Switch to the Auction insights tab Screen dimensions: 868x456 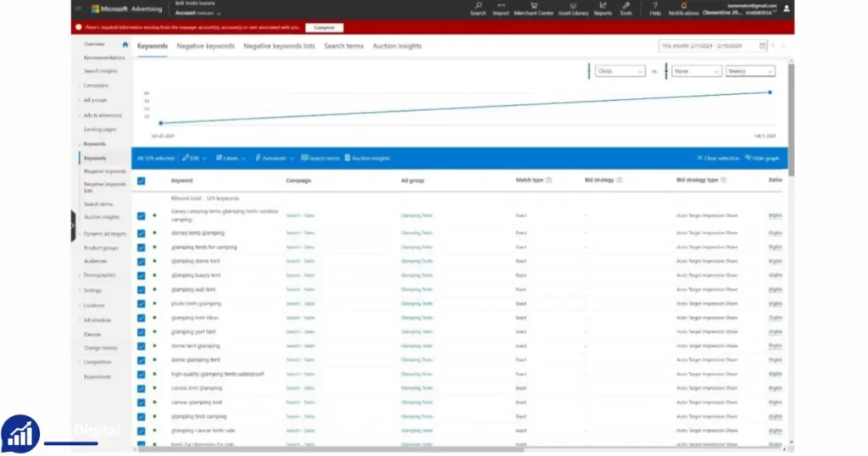[397, 46]
